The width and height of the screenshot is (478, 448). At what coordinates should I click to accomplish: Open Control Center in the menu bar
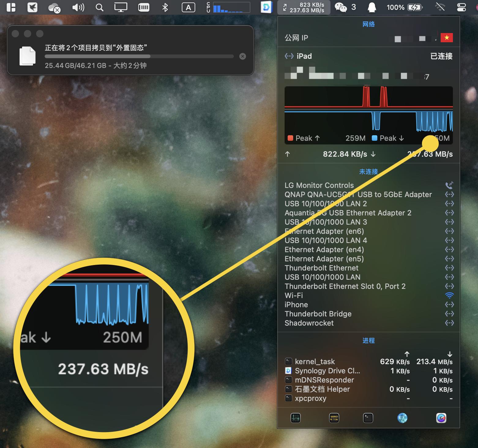click(x=461, y=7)
